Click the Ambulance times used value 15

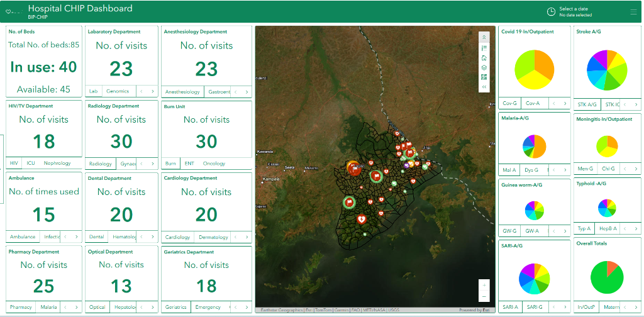click(x=43, y=214)
